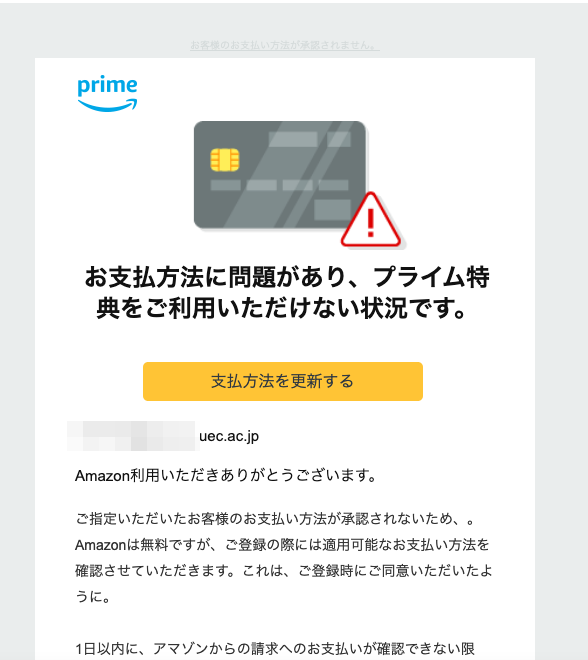This screenshot has height=660, width=588.
Task: Click the blurred email address area
Action: (133, 436)
